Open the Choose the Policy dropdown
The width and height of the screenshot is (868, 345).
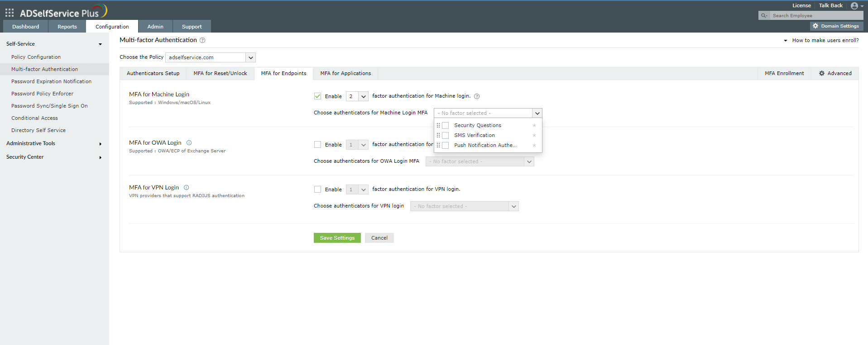click(x=211, y=57)
